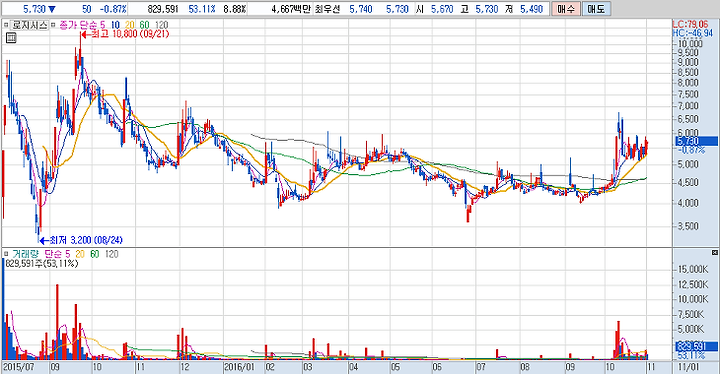Click the 매도 (sell) button
This screenshot has height=374, width=720.
[596, 9]
